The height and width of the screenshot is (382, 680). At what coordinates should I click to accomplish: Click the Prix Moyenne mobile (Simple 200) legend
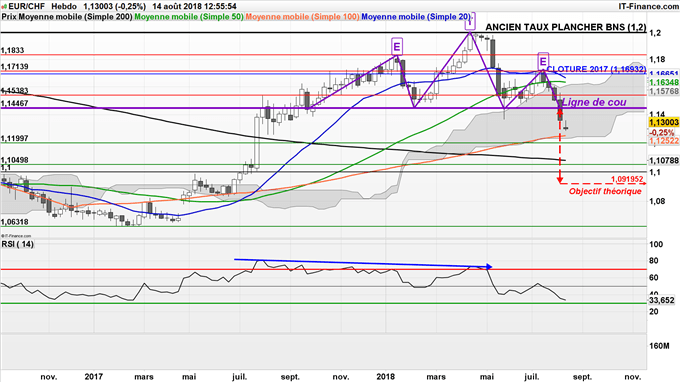[x=67, y=17]
